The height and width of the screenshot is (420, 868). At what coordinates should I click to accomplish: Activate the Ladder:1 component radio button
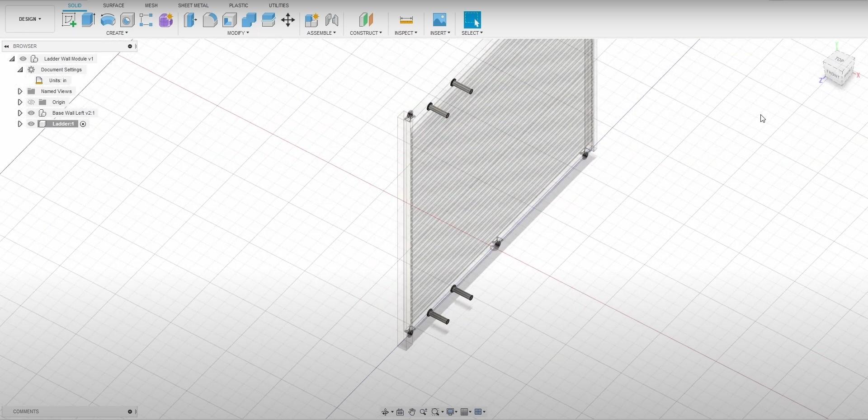click(83, 124)
